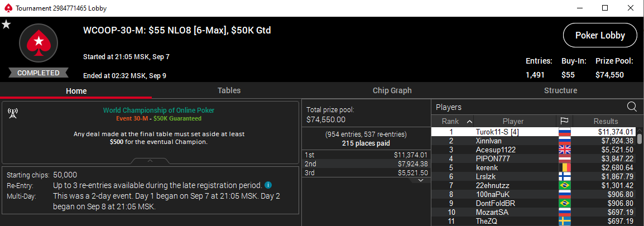Click the 2nd place payout row
Image resolution: width=644 pixels, height=226 pixels.
[x=366, y=164]
